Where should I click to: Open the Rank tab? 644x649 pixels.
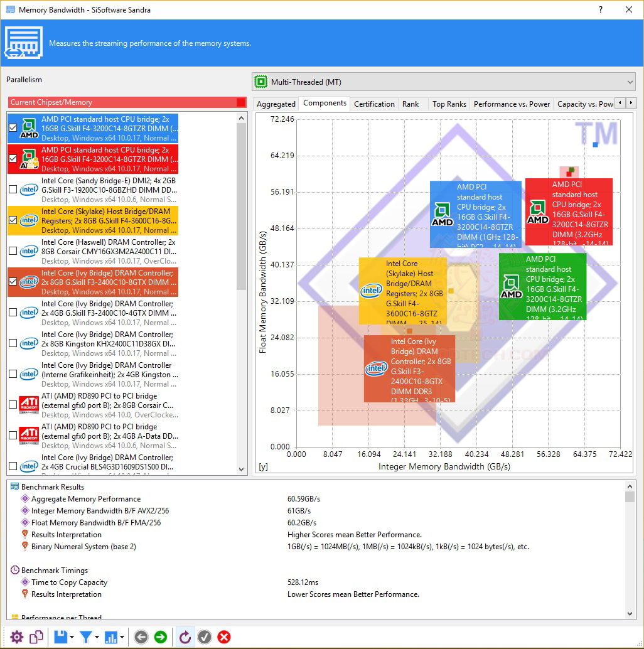click(x=410, y=104)
